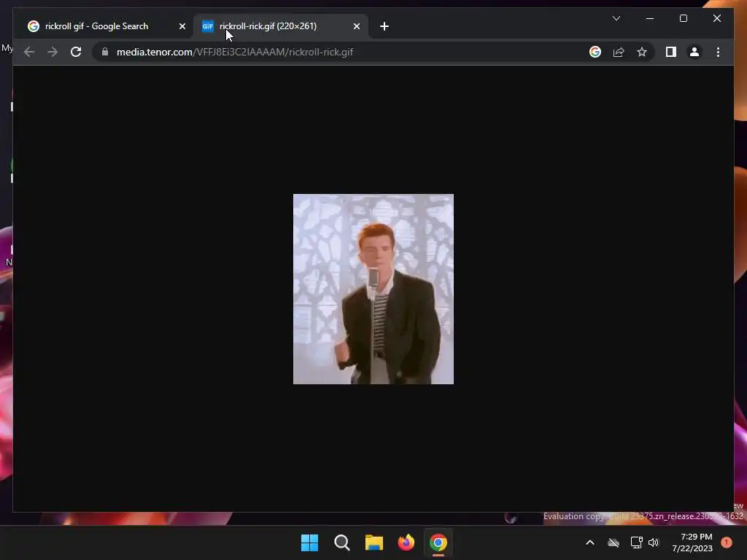
Task: Minimize the Chrome window
Action: pos(650,18)
